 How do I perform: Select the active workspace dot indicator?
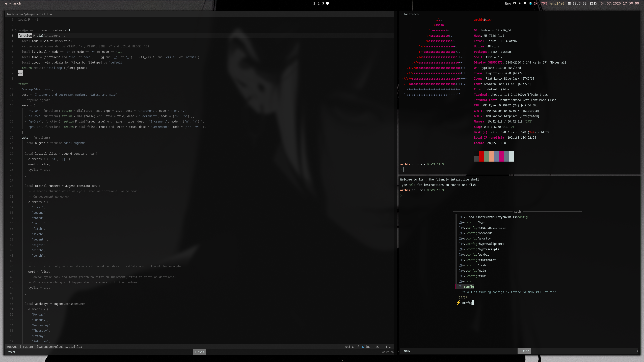328,3
